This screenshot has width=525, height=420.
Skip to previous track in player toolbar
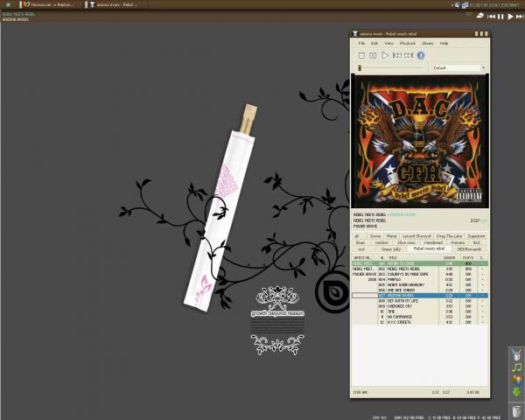tap(397, 55)
